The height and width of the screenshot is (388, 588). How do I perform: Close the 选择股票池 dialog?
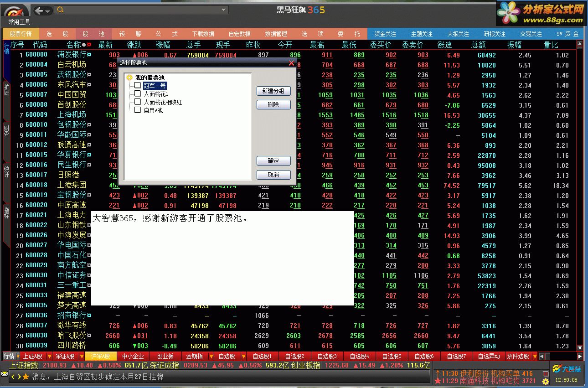point(291,63)
